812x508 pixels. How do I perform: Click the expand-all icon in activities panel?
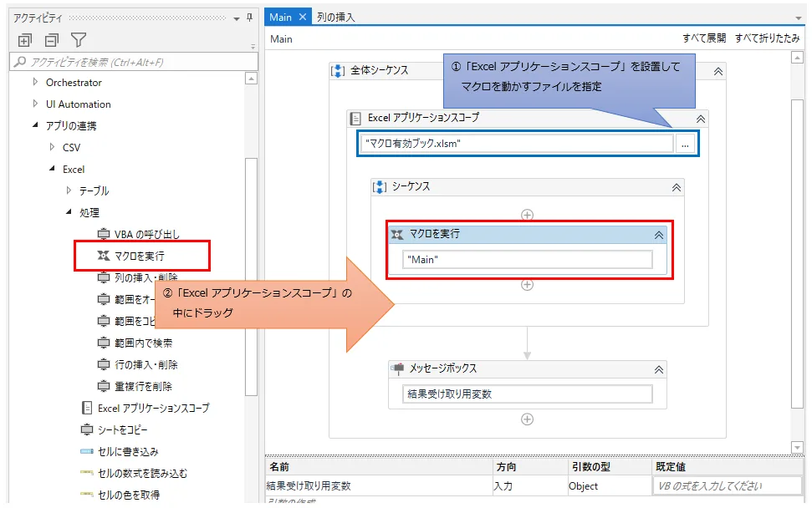[23, 41]
